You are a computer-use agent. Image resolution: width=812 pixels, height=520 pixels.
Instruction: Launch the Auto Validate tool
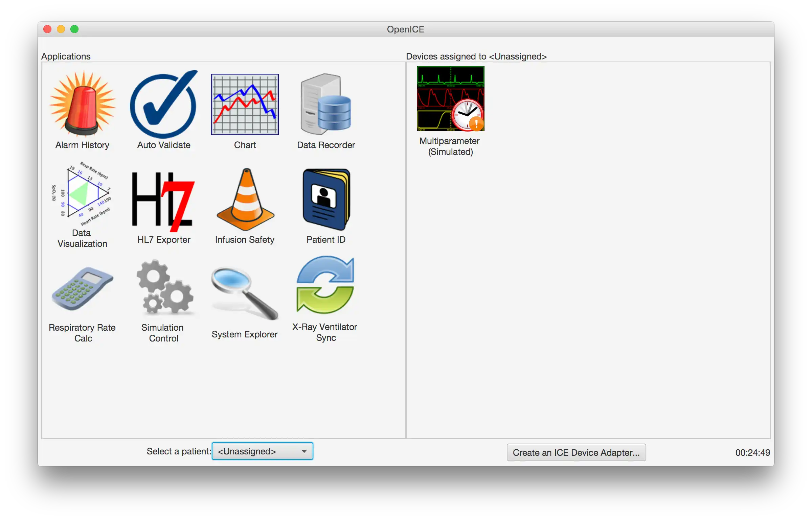163,108
